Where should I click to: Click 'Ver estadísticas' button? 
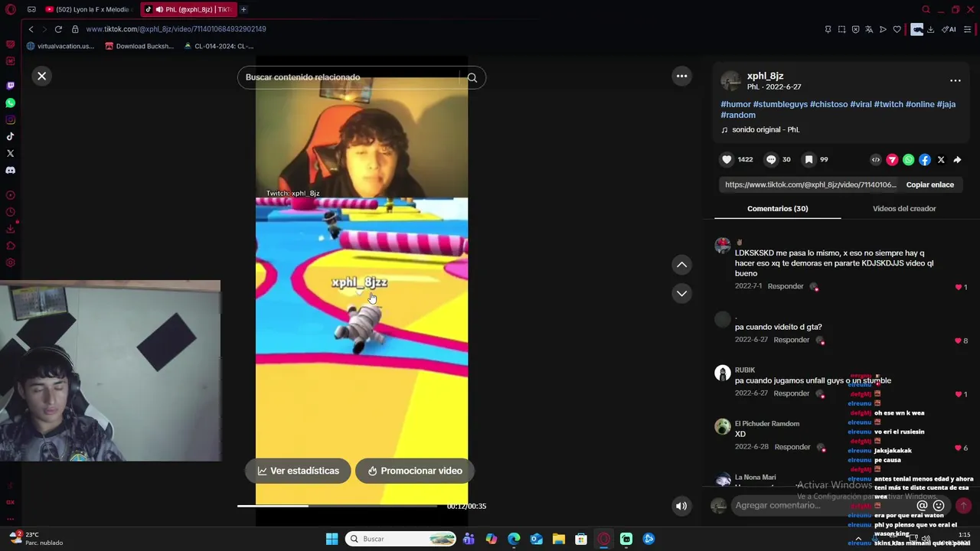(298, 471)
